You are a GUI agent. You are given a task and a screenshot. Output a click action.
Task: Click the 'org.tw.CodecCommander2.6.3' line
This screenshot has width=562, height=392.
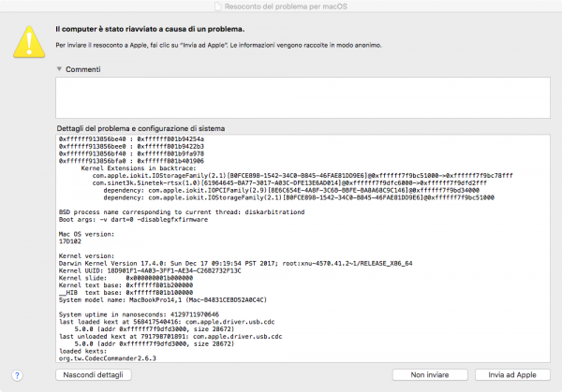(x=108, y=358)
